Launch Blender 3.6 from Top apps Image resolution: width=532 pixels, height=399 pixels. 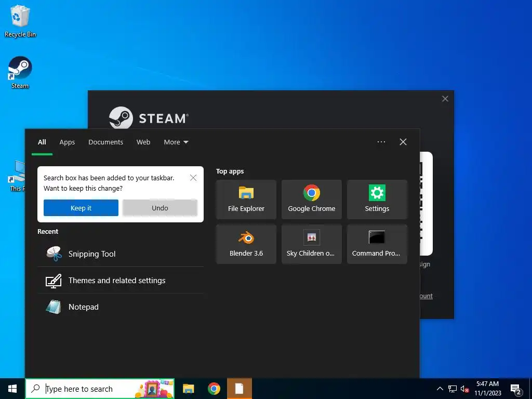(x=246, y=244)
